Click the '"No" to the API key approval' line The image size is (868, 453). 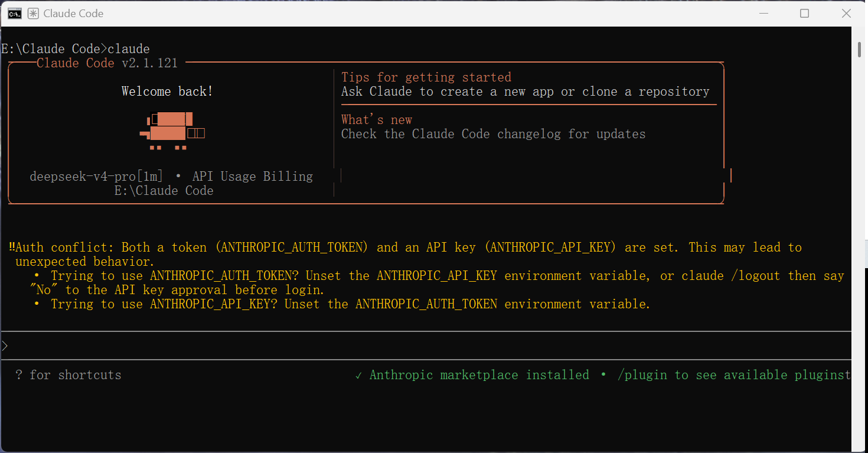click(177, 290)
